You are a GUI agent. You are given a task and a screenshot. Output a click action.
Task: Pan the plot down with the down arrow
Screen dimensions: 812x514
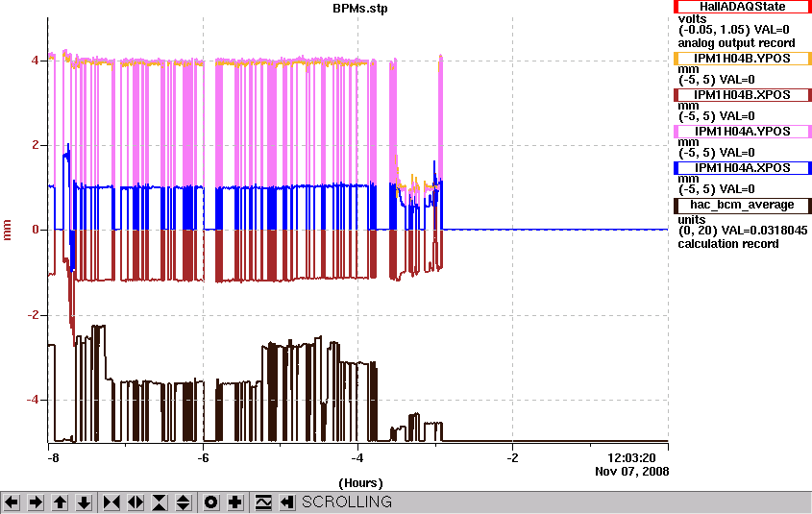[x=84, y=502]
